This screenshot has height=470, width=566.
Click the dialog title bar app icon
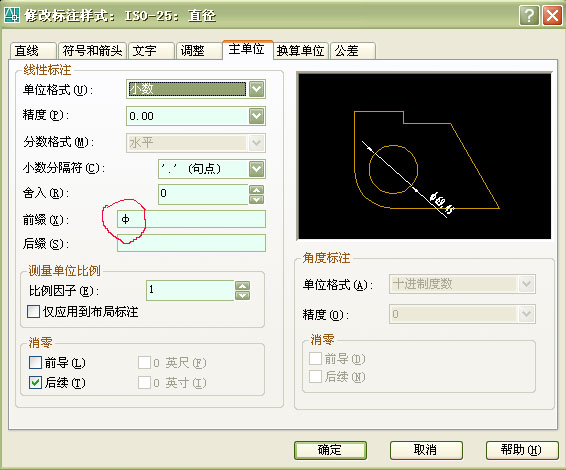tap(12, 15)
